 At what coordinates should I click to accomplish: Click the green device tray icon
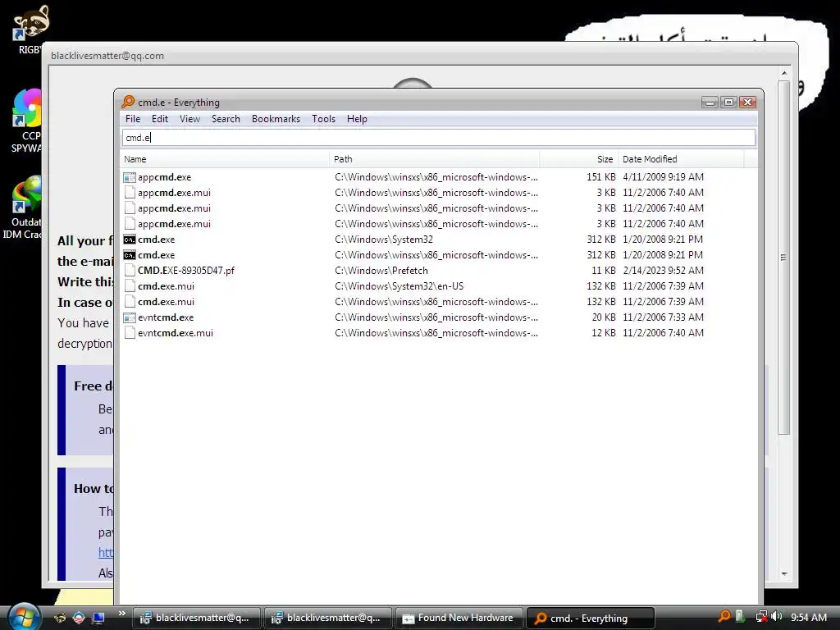740,617
